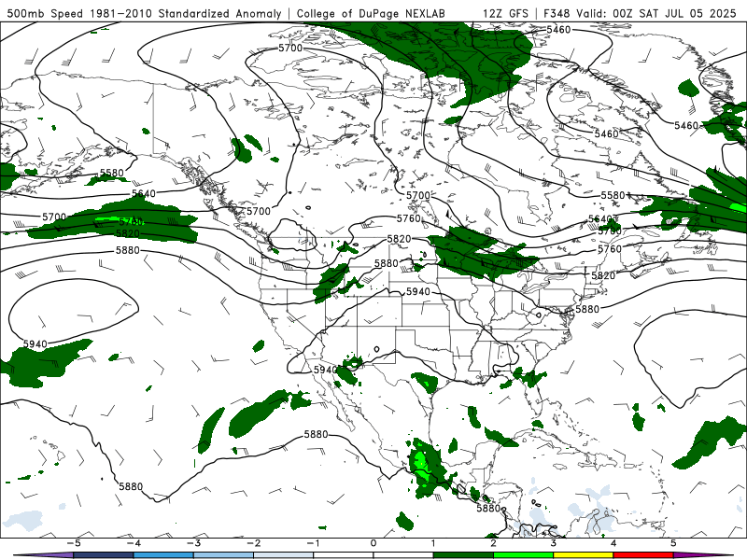Screen dimensions: 747x560
Task: Click the '12Z GFS' model run label
Action: [x=505, y=13]
